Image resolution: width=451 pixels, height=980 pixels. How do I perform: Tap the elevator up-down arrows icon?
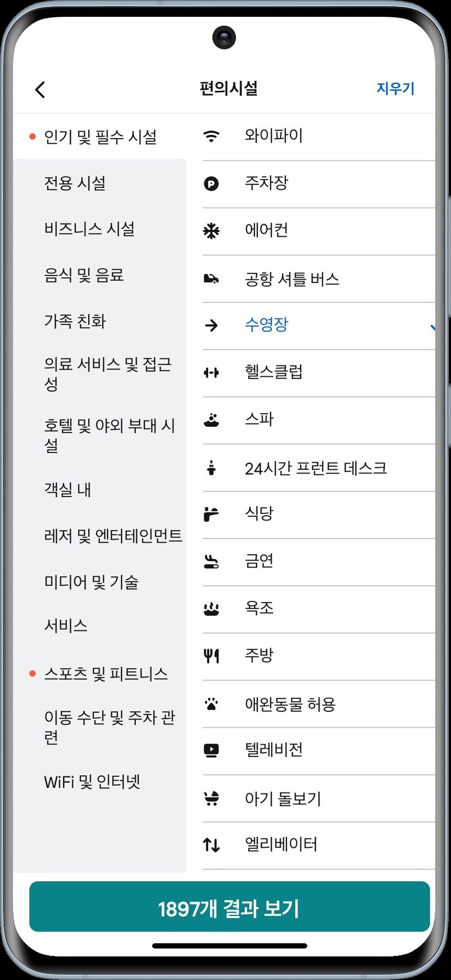[211, 845]
